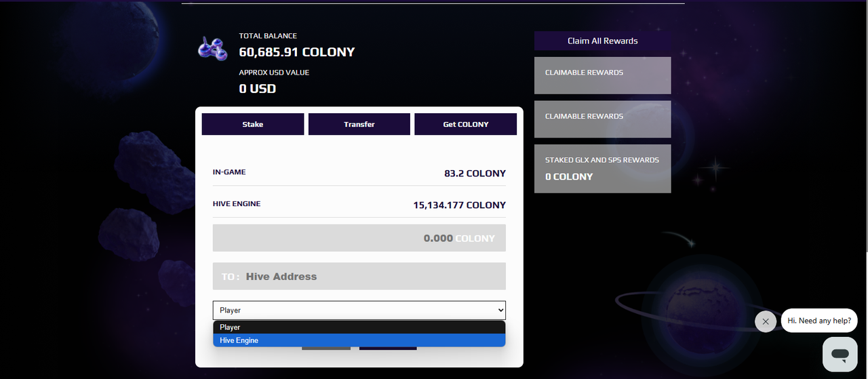This screenshot has height=379, width=868.
Task: Click the TOTAL BALANCE heading
Action: 268,36
